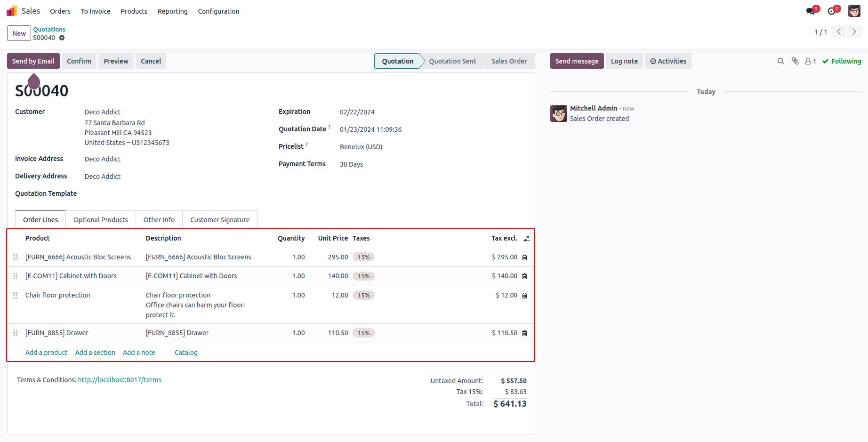Open the activities clock icon in navbar
Viewport: 868px width, 442px height.
832,11
